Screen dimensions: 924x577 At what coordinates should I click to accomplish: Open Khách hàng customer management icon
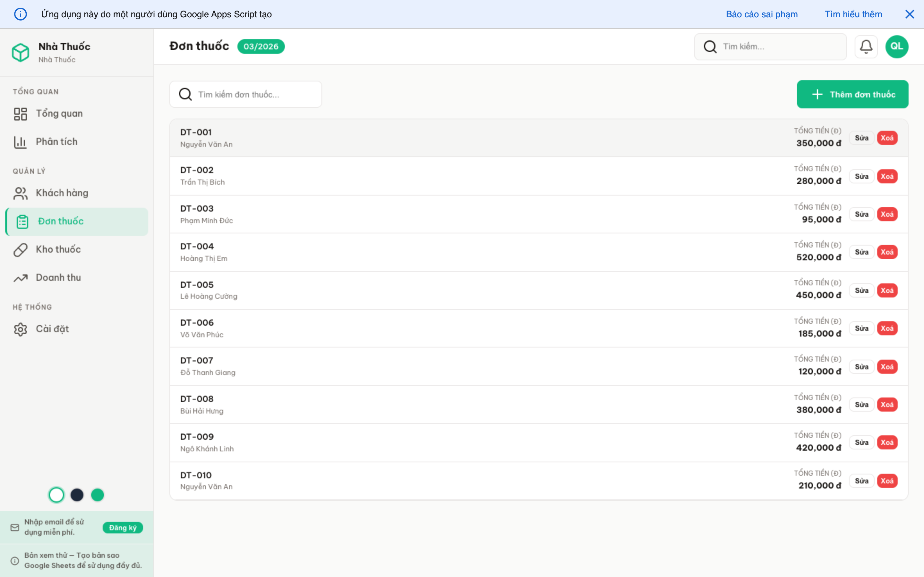[21, 193]
